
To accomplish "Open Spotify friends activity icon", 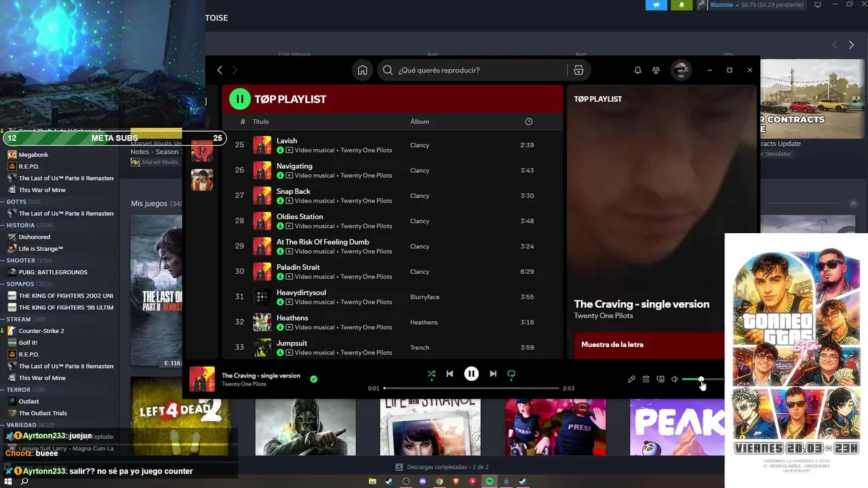I will (x=656, y=70).
